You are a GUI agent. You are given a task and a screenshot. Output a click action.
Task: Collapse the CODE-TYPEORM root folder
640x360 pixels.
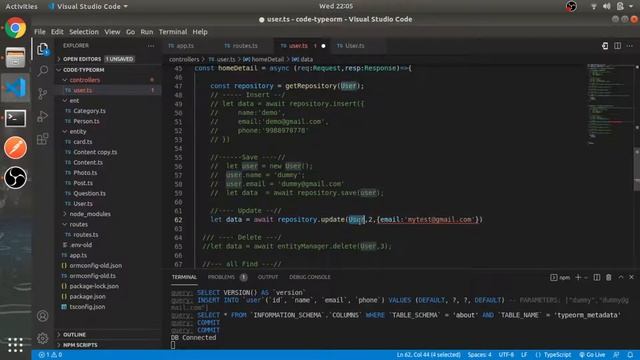[x=109, y=70]
